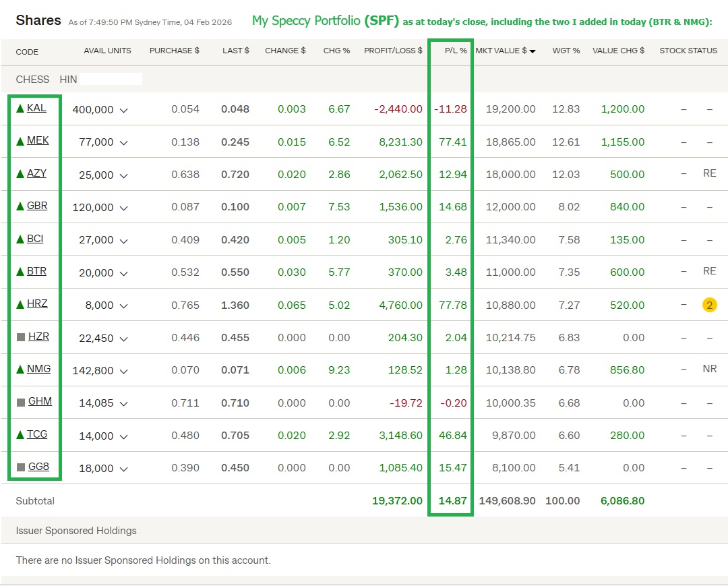Screen dimensions: 728x586
Task: Click the RE stock status on AZY row
Action: [x=709, y=173]
